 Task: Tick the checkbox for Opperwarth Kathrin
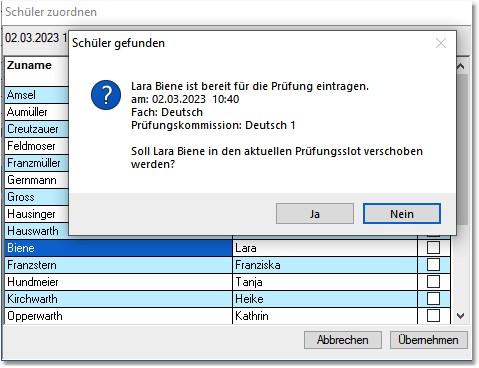coord(433,316)
